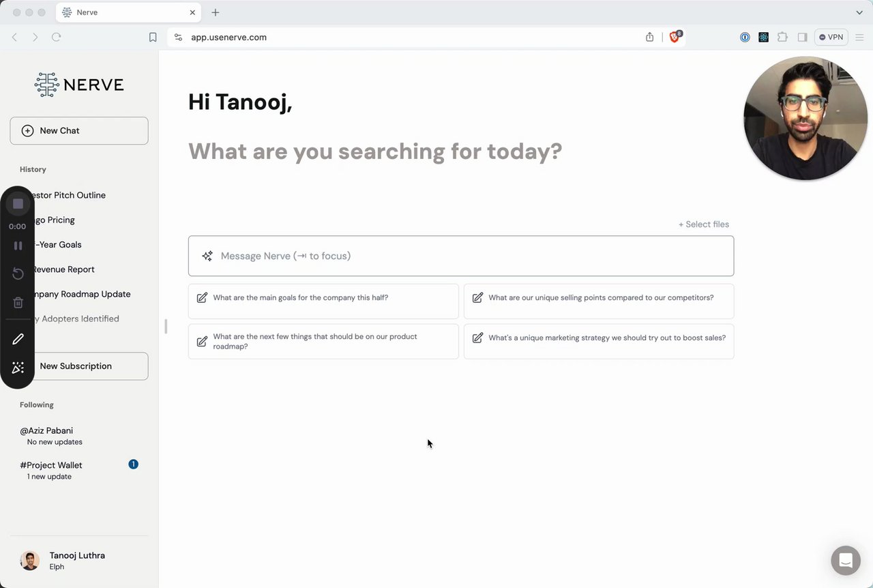Restart the recording
The height and width of the screenshot is (588, 873).
[x=18, y=274]
